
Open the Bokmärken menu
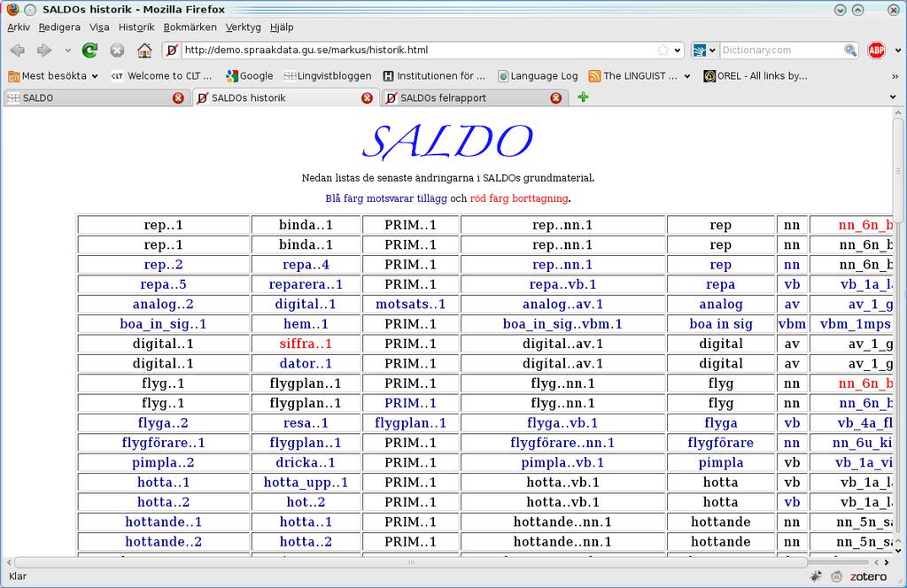(190, 27)
